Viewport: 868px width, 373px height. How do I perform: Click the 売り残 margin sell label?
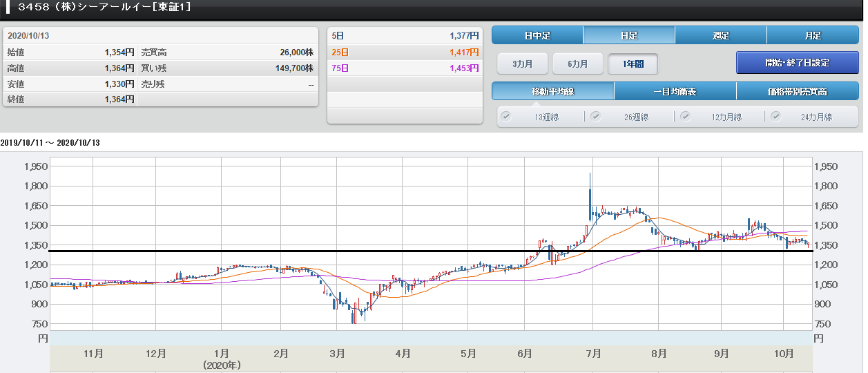tap(153, 84)
